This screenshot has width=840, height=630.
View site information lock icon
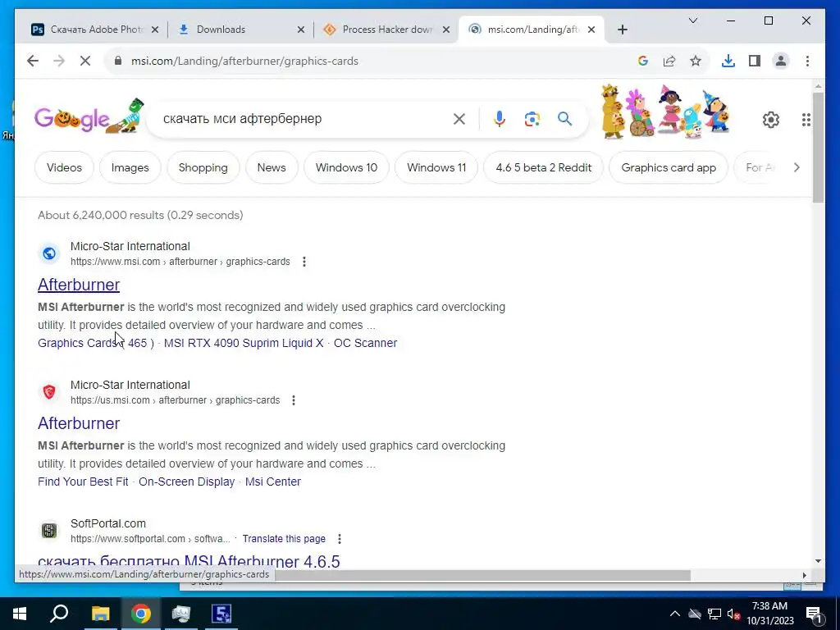click(x=118, y=61)
